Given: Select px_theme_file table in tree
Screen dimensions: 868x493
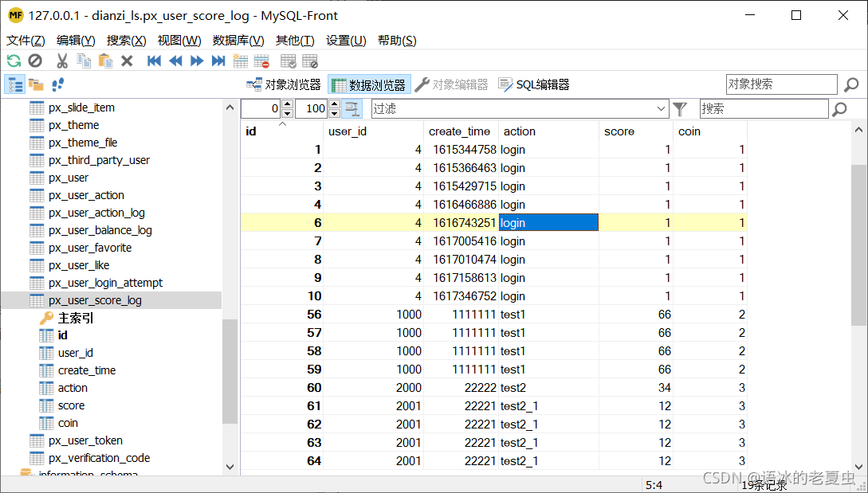Looking at the screenshot, I should coord(83,143).
